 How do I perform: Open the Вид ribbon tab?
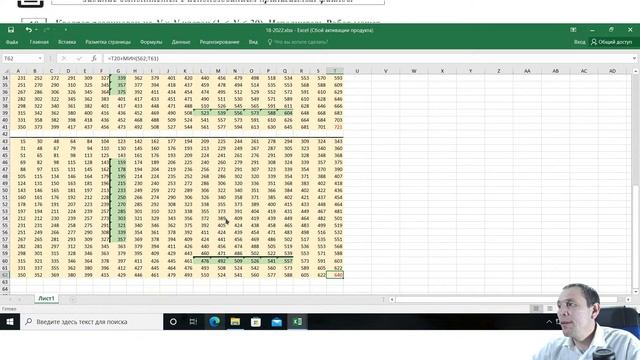[x=253, y=42]
